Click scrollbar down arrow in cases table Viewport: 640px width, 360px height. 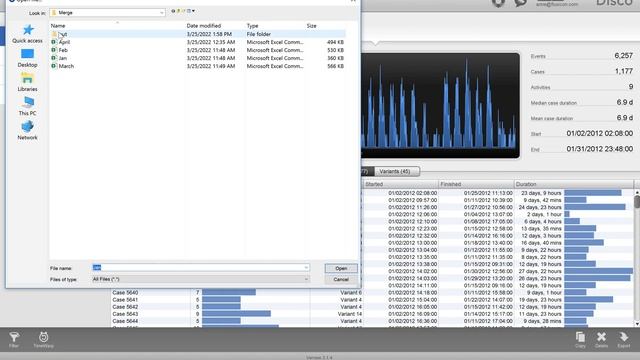tap(637, 324)
